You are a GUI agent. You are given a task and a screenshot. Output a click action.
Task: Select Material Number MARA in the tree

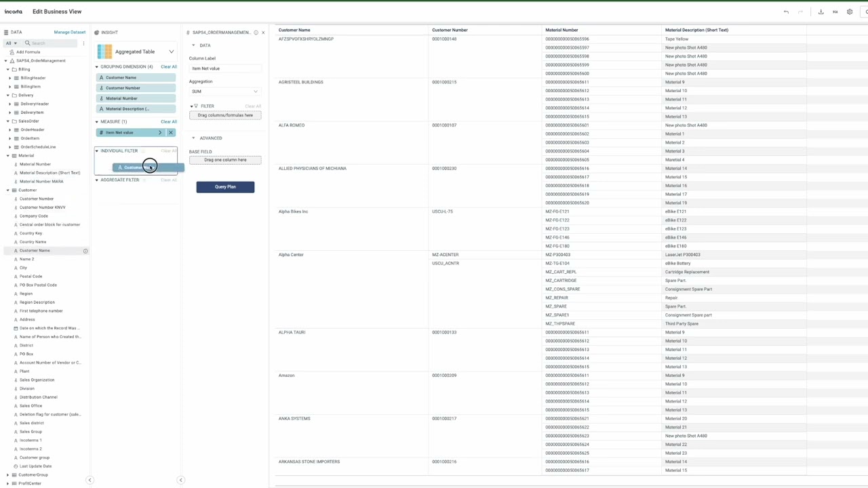(41, 182)
